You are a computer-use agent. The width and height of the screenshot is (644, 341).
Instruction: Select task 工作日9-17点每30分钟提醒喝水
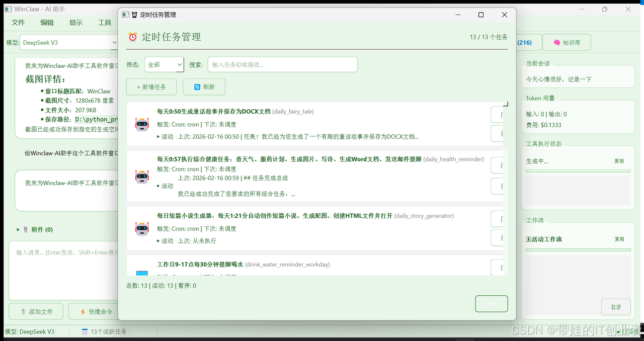click(x=200, y=264)
